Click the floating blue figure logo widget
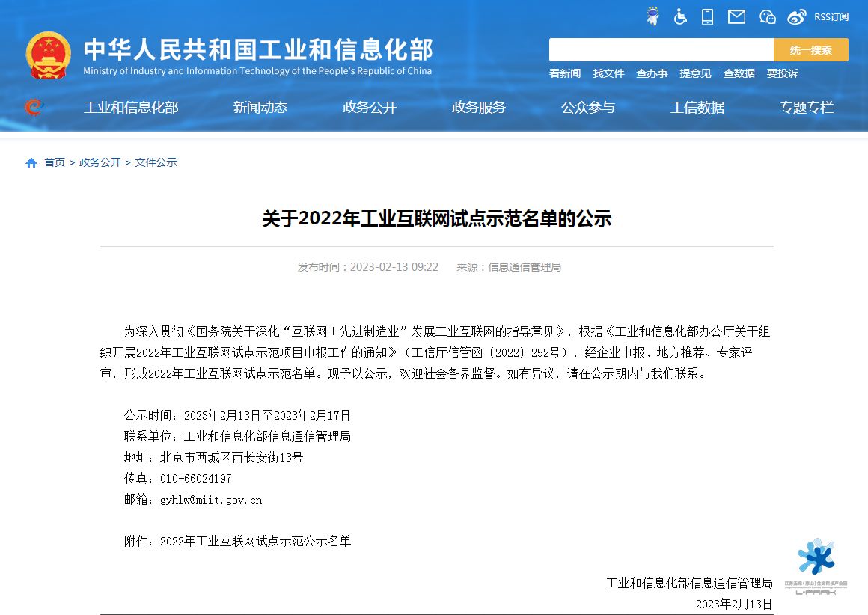 click(x=816, y=563)
